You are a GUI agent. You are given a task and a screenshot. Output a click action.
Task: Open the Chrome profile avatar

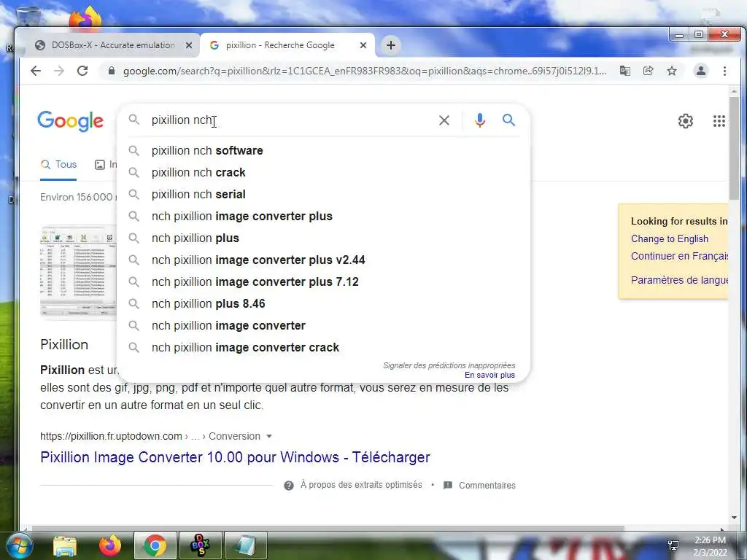[701, 71]
